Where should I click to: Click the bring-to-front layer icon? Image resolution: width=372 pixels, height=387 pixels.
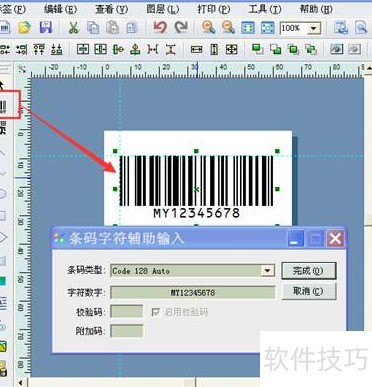click(x=257, y=50)
